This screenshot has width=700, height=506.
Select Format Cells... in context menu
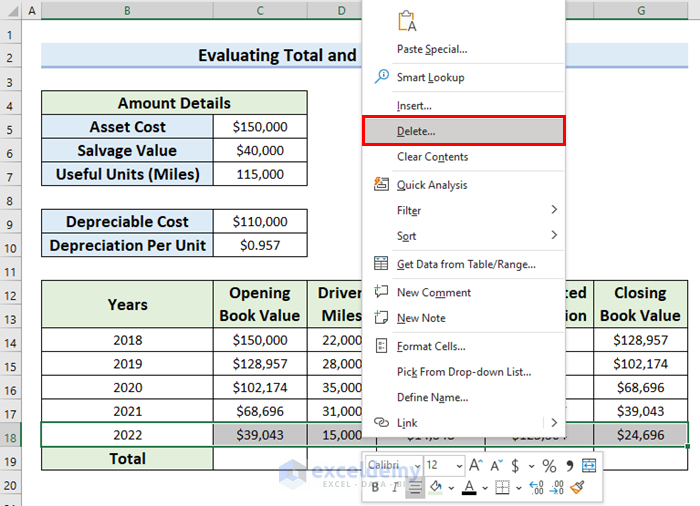click(431, 346)
